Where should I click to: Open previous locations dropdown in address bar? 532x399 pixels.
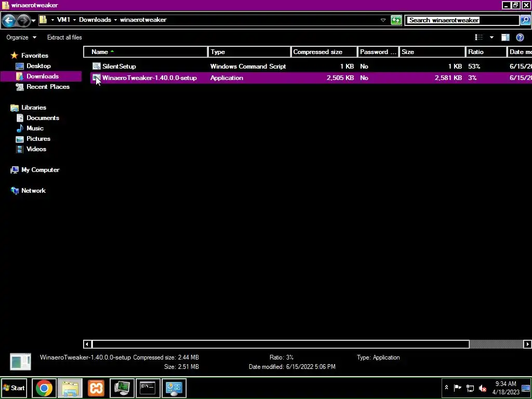tap(383, 20)
